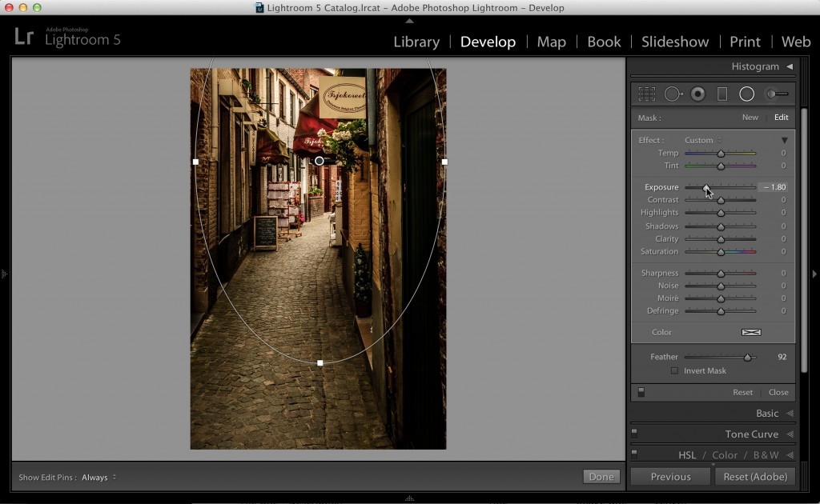Click the catalog document icon in title bar

click(259, 8)
